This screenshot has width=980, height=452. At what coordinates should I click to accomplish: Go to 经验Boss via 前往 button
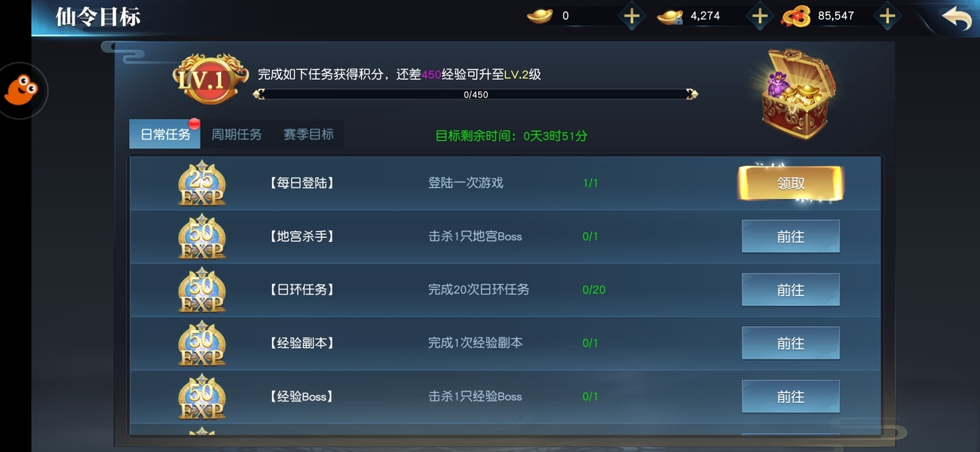pyautogui.click(x=790, y=397)
